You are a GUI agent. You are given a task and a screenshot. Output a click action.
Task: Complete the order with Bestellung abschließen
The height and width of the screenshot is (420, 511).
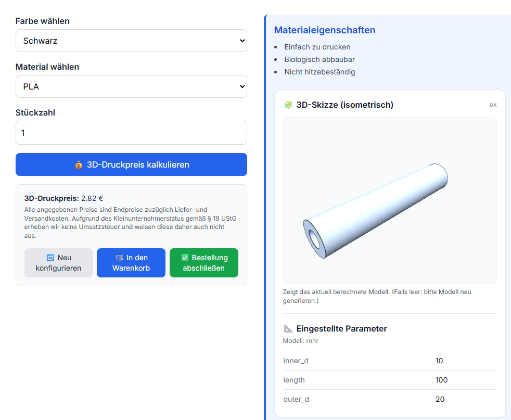203,263
